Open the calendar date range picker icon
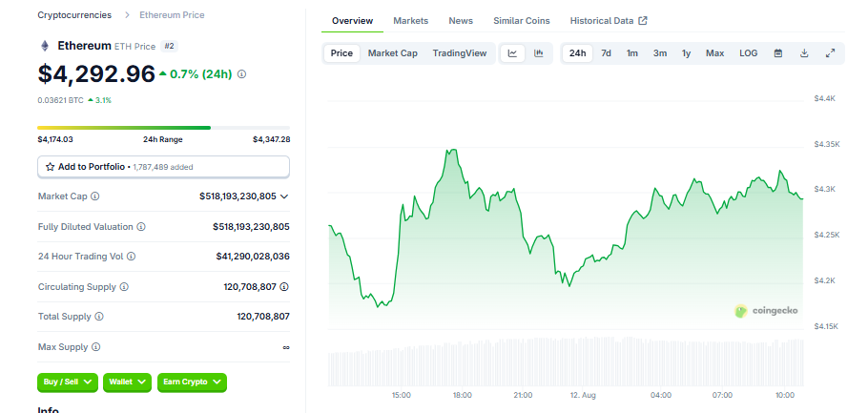The image size is (868, 413). [x=778, y=53]
